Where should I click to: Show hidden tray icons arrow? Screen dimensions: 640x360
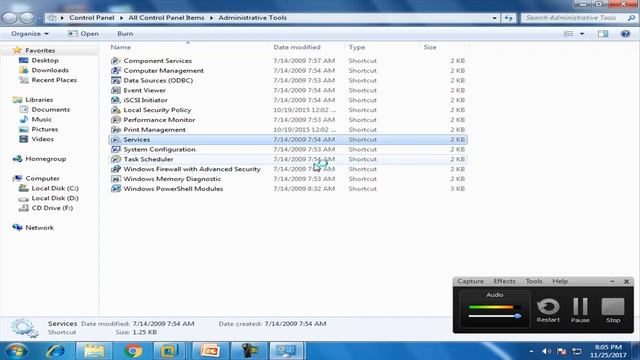[x=531, y=351]
